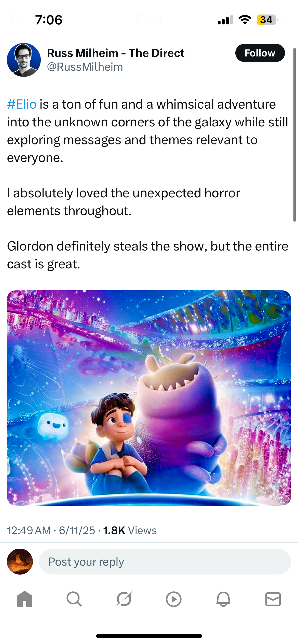The height and width of the screenshot is (644, 298).
Task: Click the vertical scrollbar on right edge
Action: click(x=294, y=135)
